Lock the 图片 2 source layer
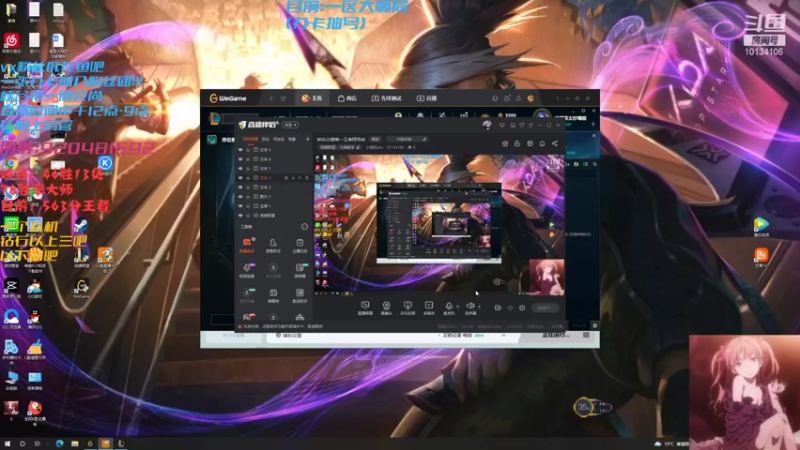The image size is (800, 450). pos(248,196)
